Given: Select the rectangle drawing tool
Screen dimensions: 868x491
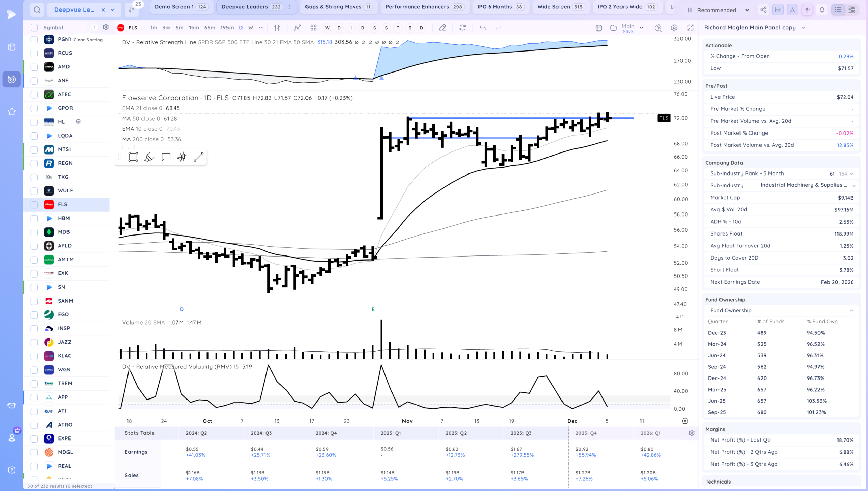Looking at the screenshot, I should [x=133, y=157].
